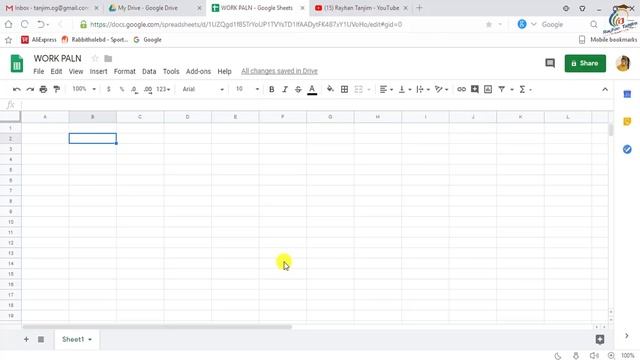This screenshot has height=360, width=640.
Task: Open the Add-ons menu
Action: coord(198,71)
